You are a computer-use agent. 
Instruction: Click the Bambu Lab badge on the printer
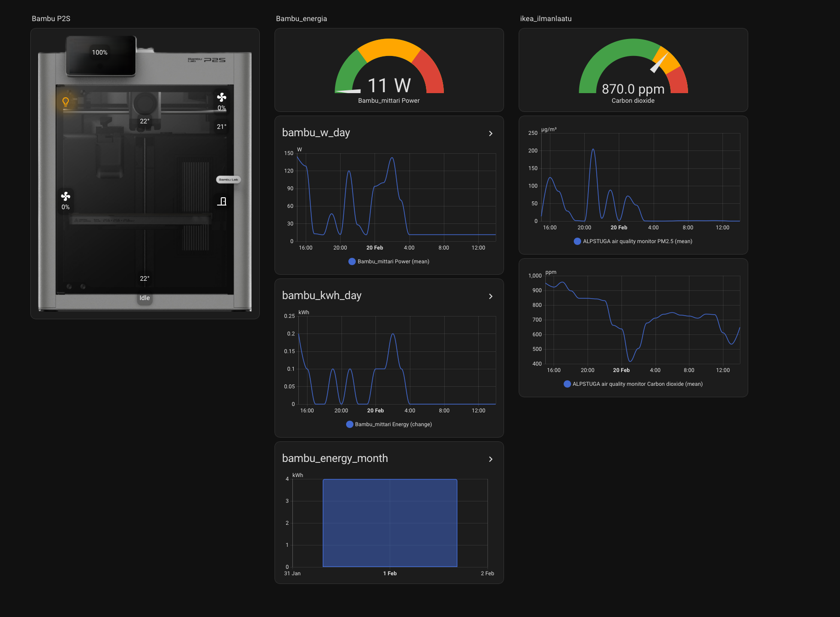click(228, 180)
